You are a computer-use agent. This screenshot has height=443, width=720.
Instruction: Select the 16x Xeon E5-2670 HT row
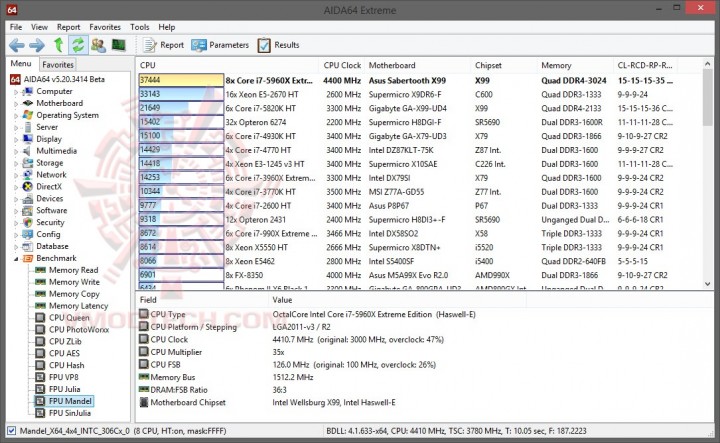[x=418, y=94]
